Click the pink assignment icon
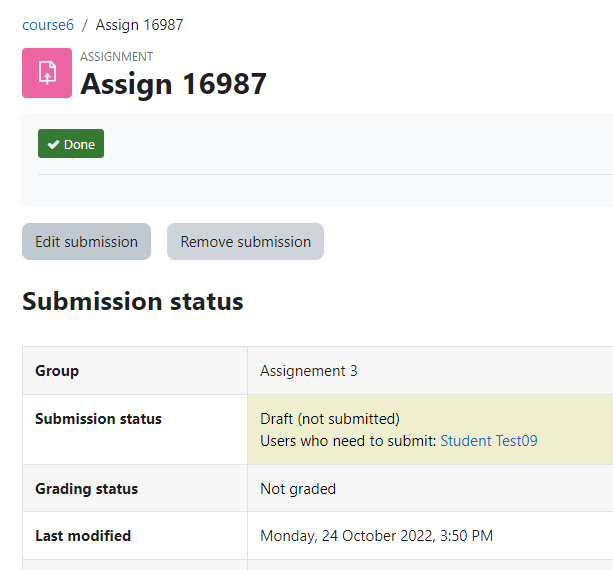The height and width of the screenshot is (570, 613). click(47, 73)
